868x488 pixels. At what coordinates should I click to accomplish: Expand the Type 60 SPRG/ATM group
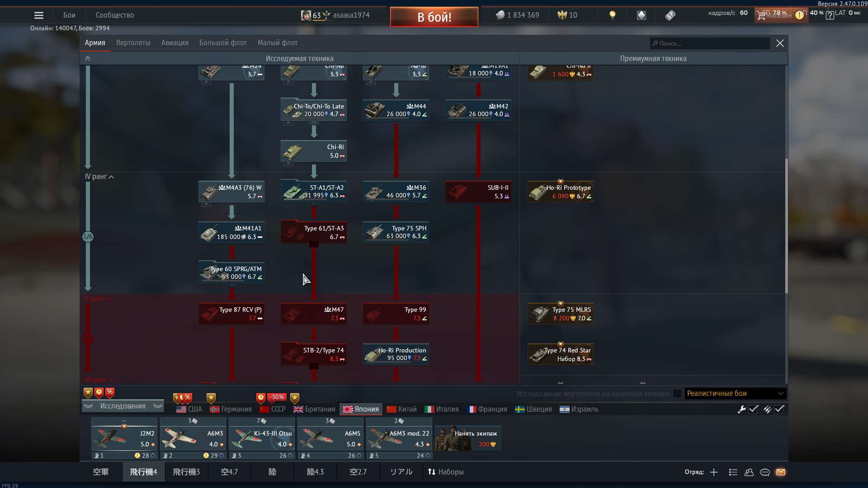(x=231, y=285)
